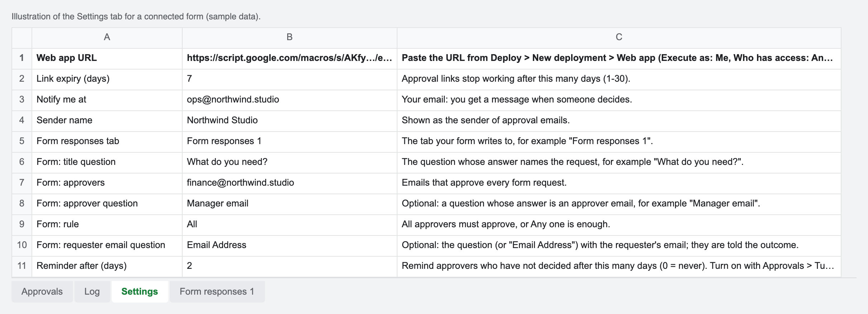Select column A header
This screenshot has width=868, height=314.
pos(107,38)
